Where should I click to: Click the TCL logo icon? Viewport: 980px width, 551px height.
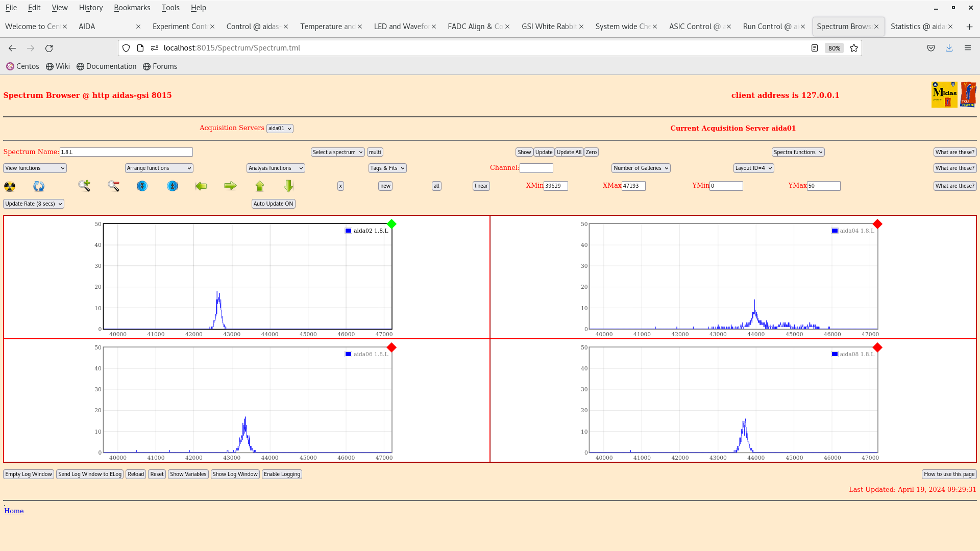968,94
